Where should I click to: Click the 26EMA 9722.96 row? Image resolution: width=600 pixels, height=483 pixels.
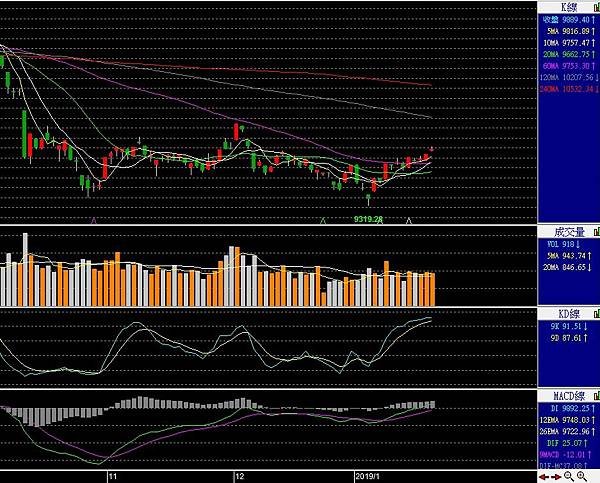(x=568, y=431)
